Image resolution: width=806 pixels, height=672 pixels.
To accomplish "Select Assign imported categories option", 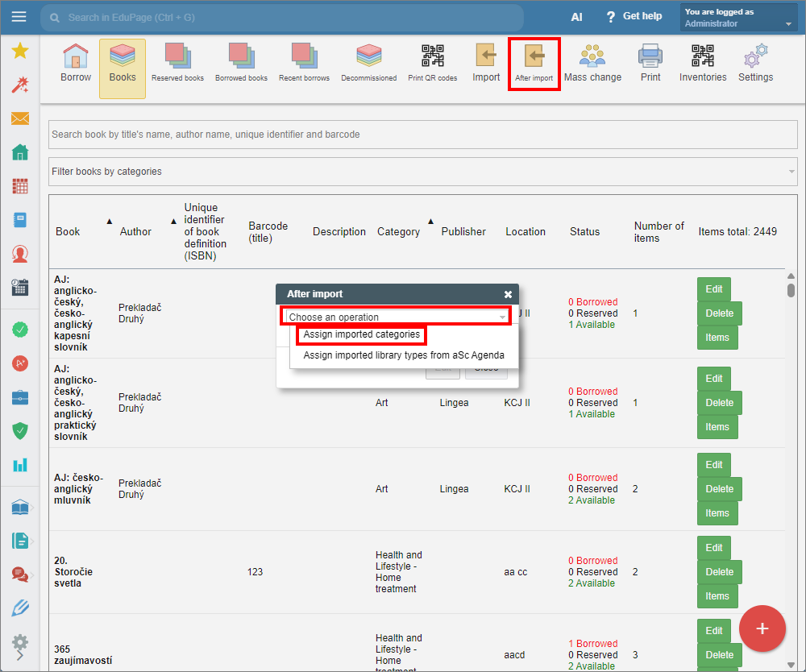I will tap(362, 334).
